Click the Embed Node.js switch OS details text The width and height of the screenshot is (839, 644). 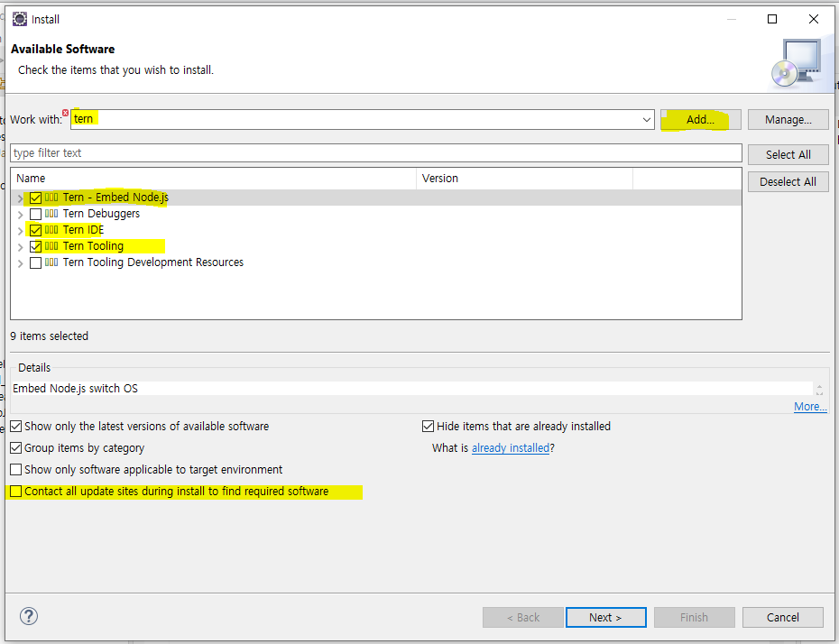[75, 389]
